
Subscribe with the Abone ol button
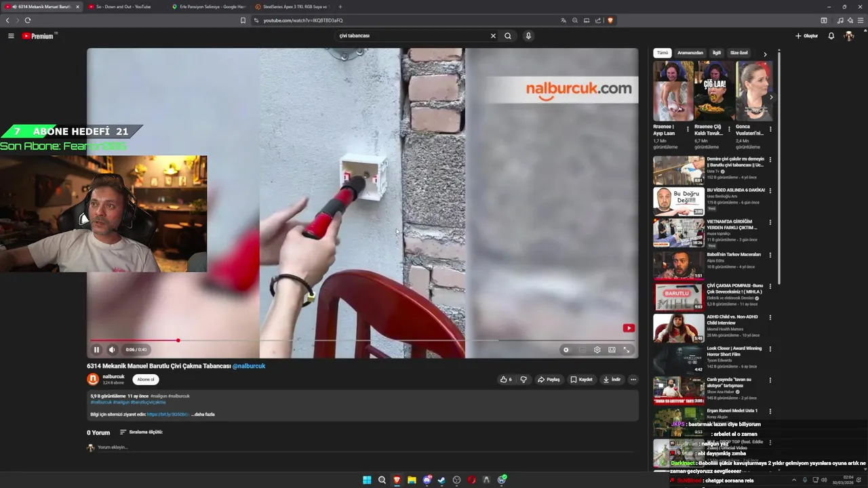point(146,380)
